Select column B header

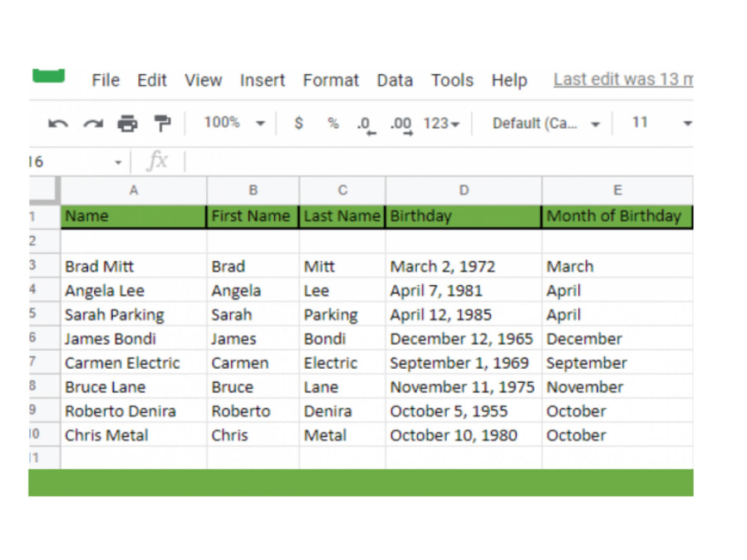point(253,190)
